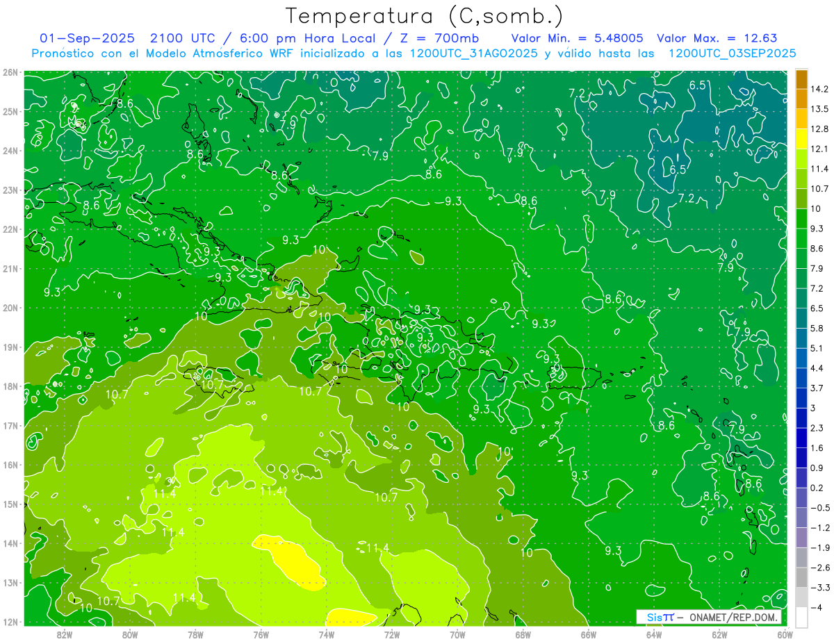Click the '66W' longitude axis label
The width and height of the screenshot is (834, 644).
click(588, 634)
